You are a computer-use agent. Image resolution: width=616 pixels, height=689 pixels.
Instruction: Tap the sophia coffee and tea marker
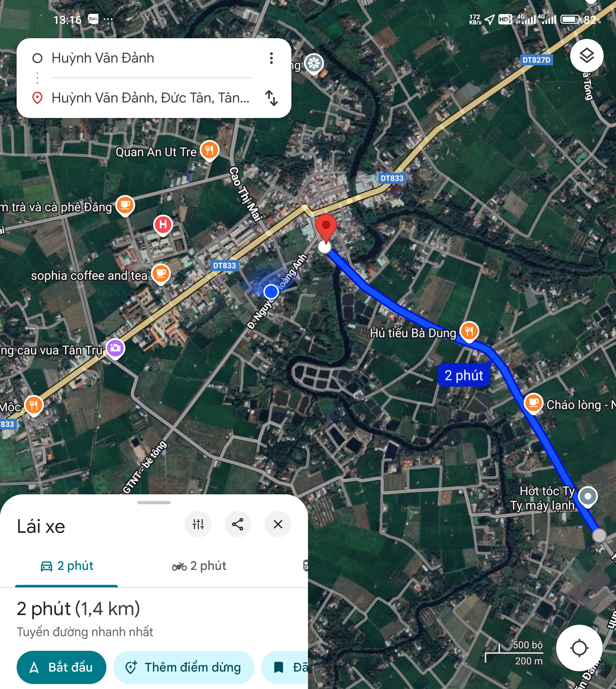161,274
